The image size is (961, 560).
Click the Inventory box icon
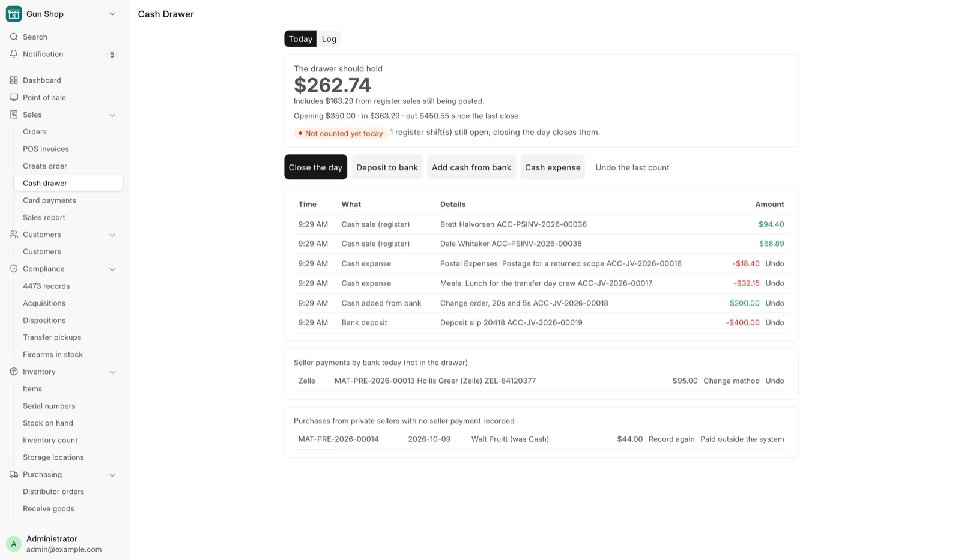point(14,372)
